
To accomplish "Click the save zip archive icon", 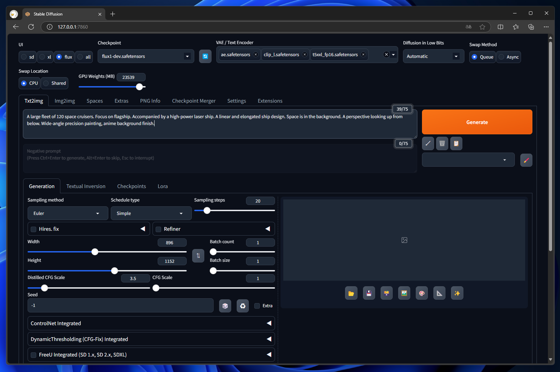I will click(x=386, y=293).
